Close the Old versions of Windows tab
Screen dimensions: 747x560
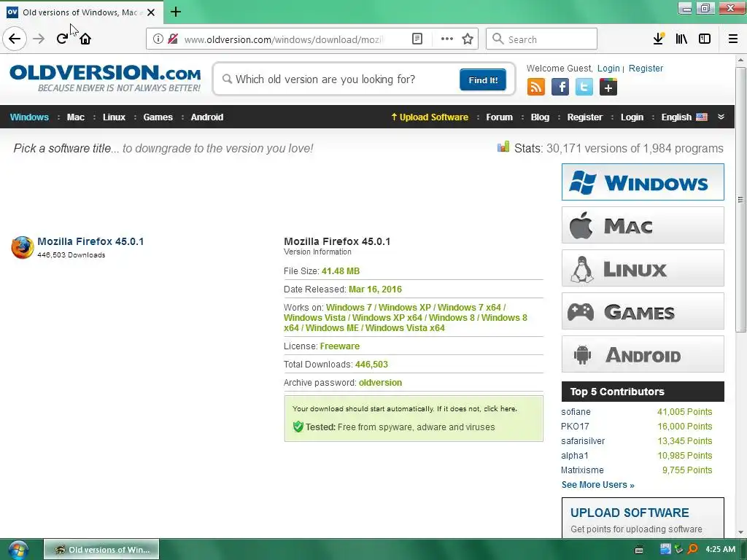coord(151,12)
